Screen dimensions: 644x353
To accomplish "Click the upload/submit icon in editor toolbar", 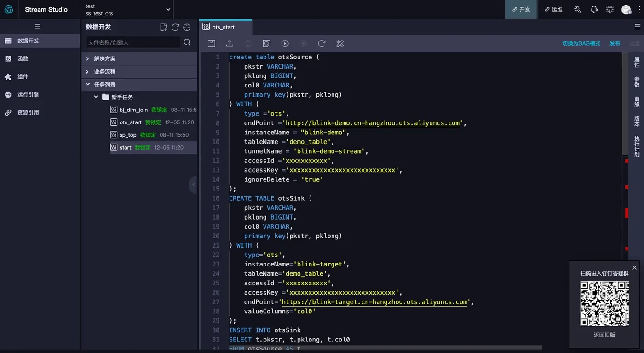I will coord(230,43).
